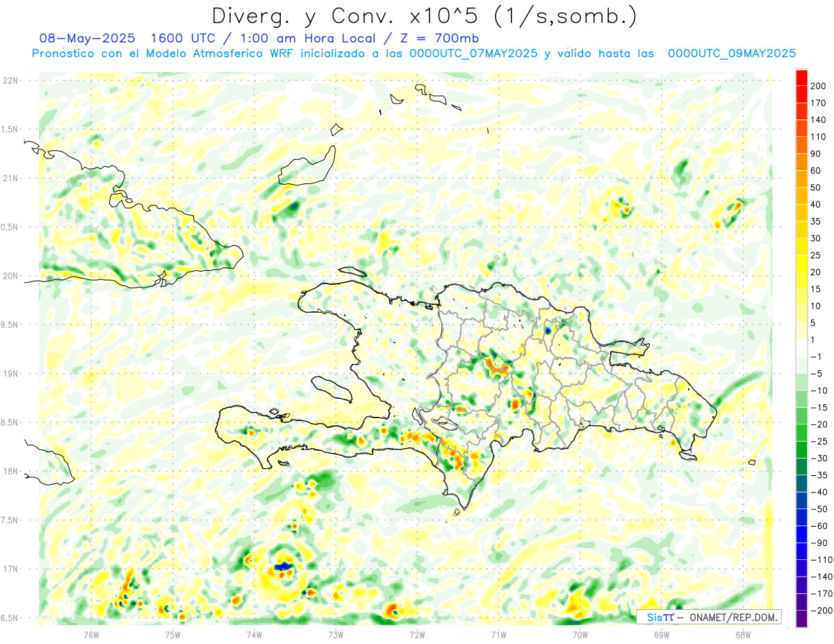This screenshot has height=644, width=834.
Task: Click the -110 color scale value
Action: pyautogui.click(x=822, y=559)
